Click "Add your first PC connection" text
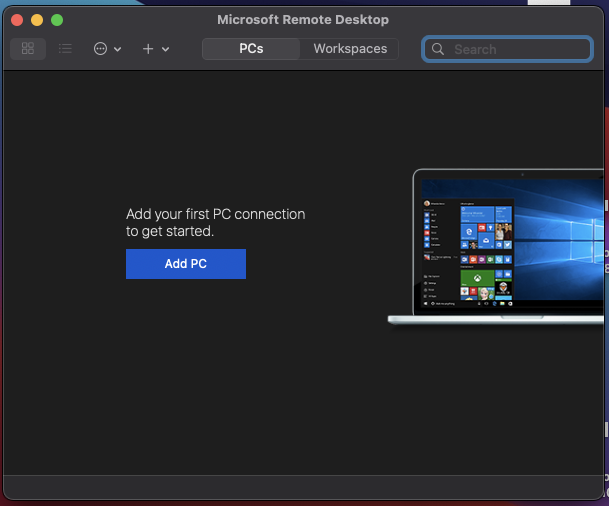Image resolution: width=609 pixels, height=506 pixels. [216, 214]
